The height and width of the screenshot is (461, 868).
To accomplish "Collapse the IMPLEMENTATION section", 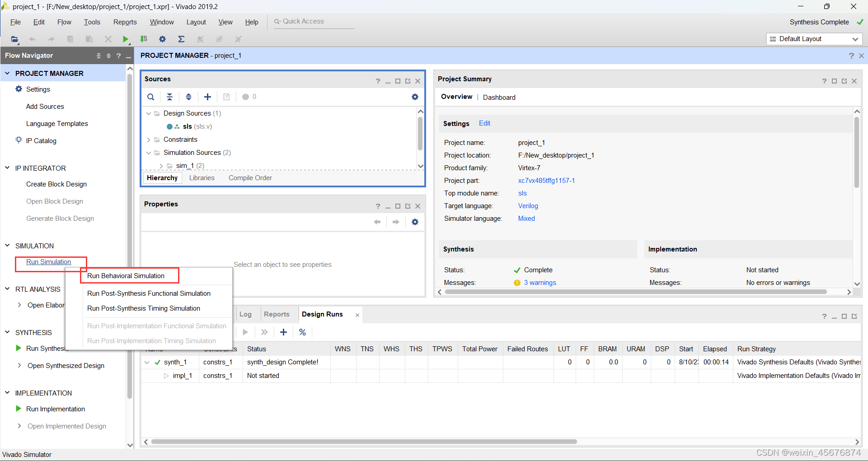I will pyautogui.click(x=7, y=392).
